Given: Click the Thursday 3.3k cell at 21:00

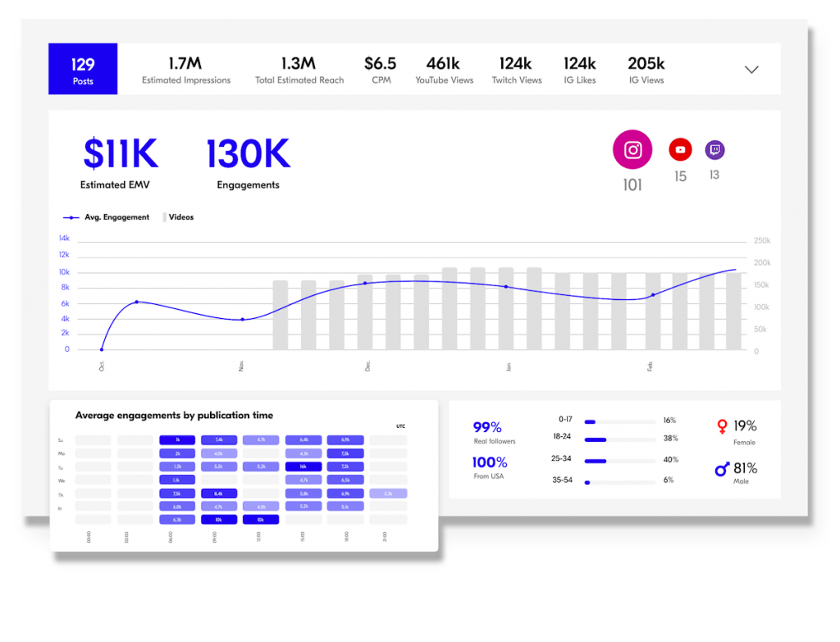Looking at the screenshot, I should point(388,494).
